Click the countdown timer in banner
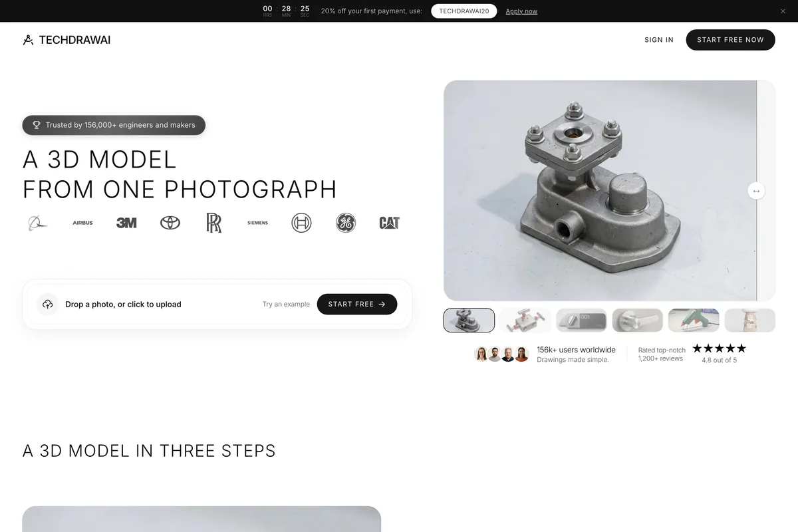This screenshot has height=532, width=798. click(x=286, y=11)
